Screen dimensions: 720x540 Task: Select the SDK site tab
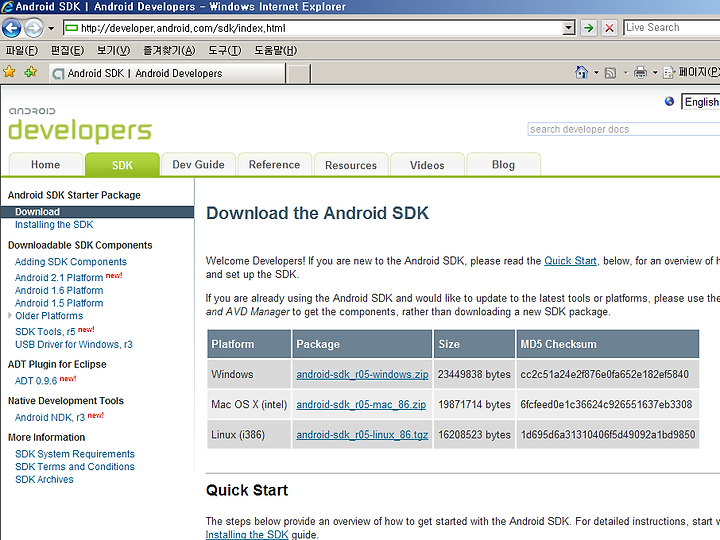click(122, 165)
